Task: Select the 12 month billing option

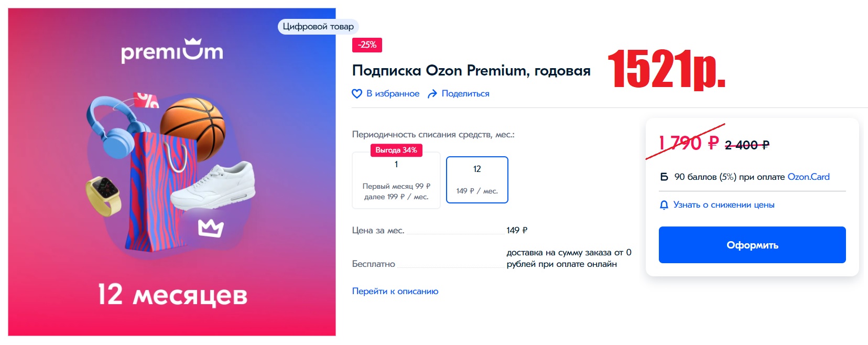Action: click(477, 180)
